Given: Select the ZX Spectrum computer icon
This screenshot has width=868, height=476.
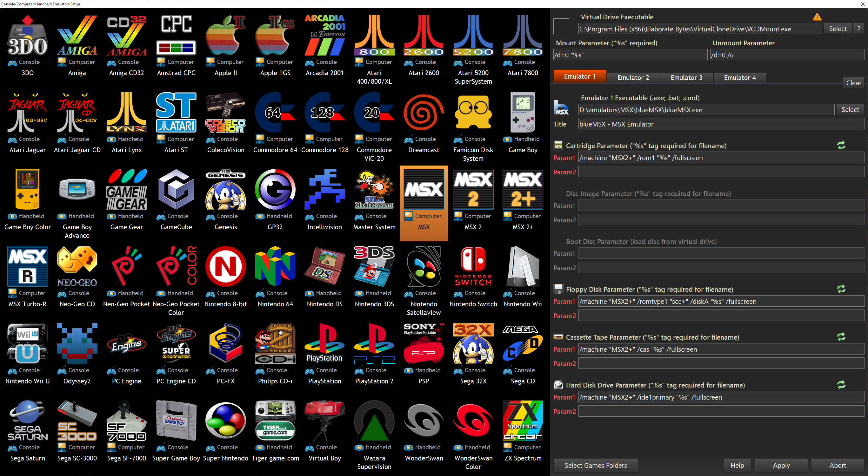Looking at the screenshot, I should [x=523, y=421].
